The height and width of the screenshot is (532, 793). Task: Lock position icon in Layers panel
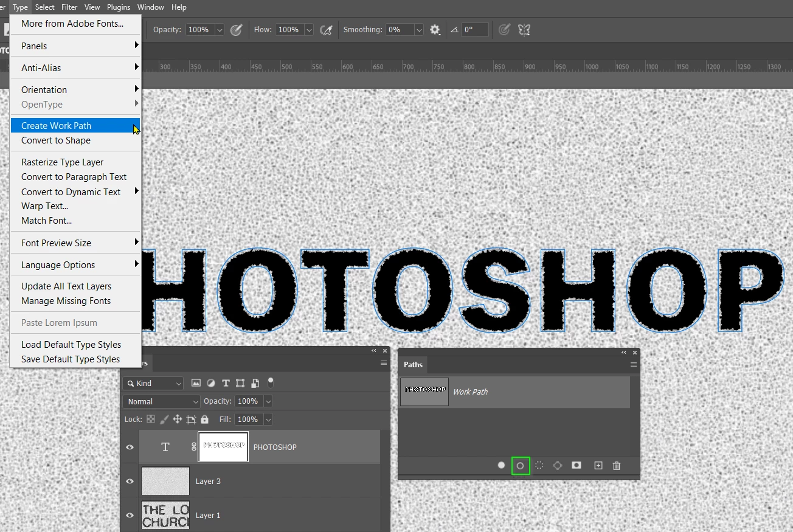tap(178, 420)
